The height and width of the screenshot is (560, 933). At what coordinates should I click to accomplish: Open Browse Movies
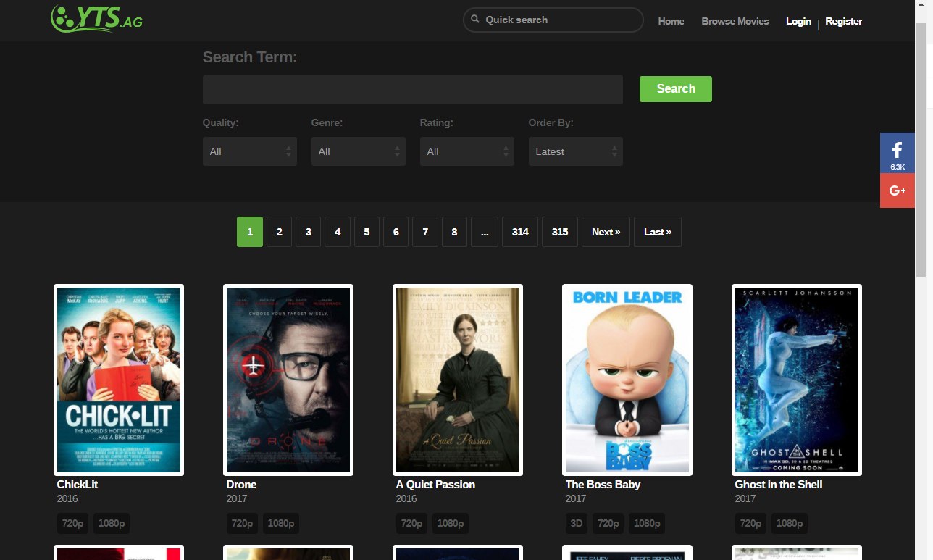coord(735,21)
